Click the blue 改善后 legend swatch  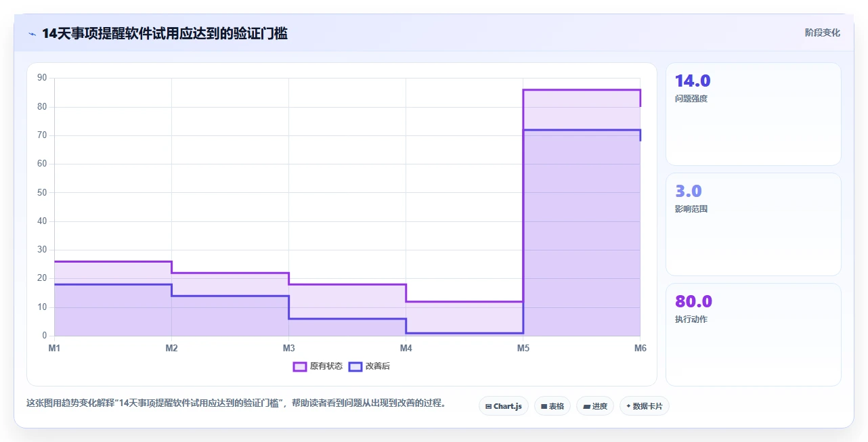[355, 366]
